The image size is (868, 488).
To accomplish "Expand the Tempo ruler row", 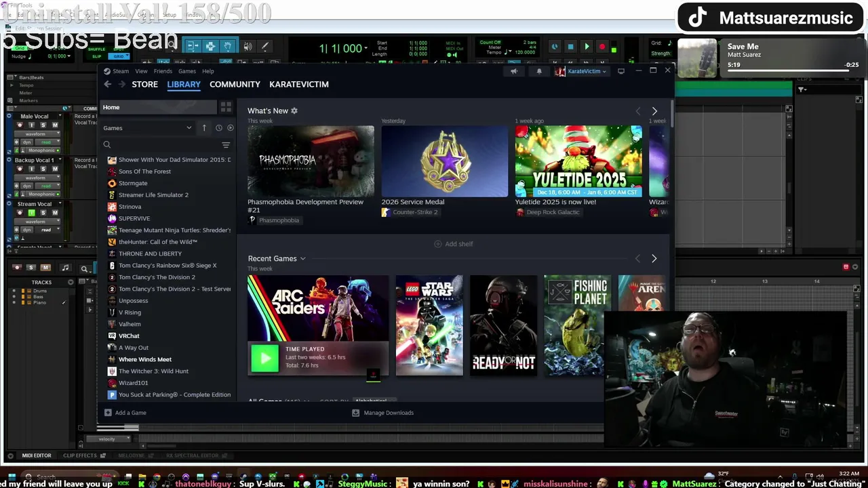I will coord(12,85).
